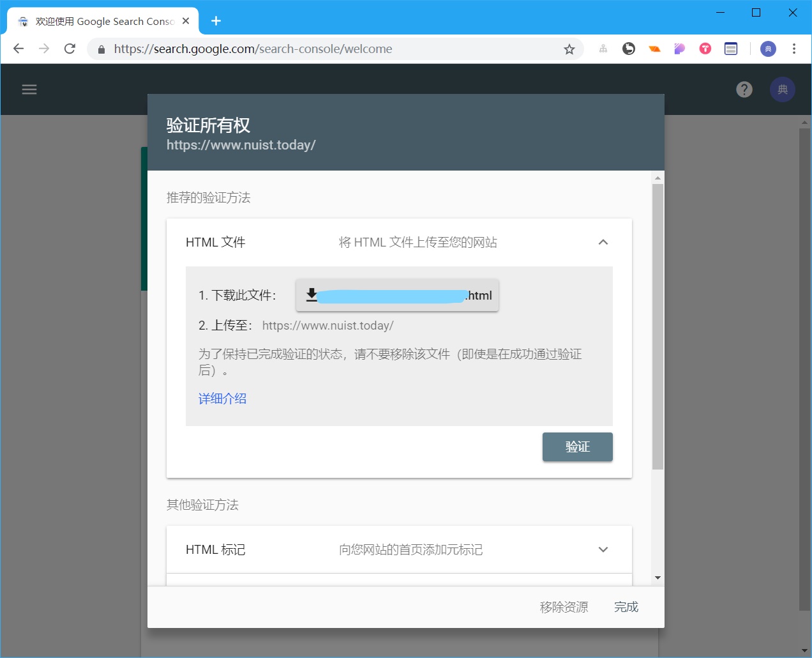Open the Search Console help icon
This screenshot has height=658, width=812.
coord(744,89)
